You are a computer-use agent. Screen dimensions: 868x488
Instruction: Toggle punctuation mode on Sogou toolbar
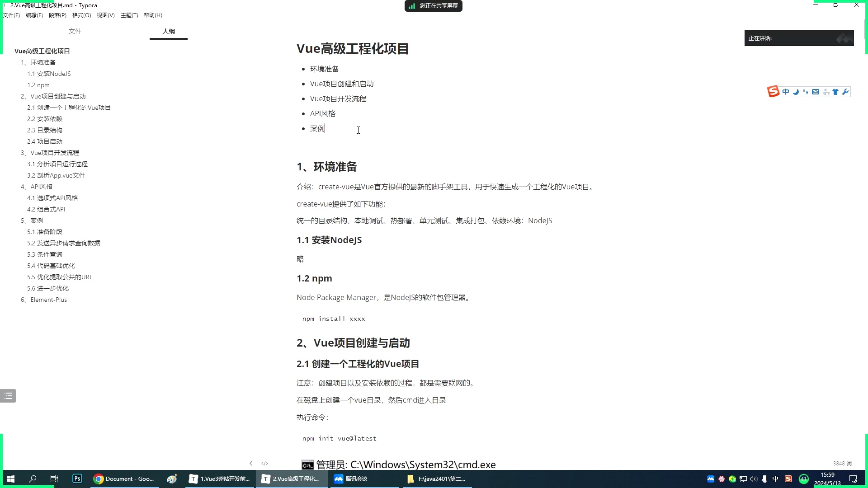(x=805, y=92)
